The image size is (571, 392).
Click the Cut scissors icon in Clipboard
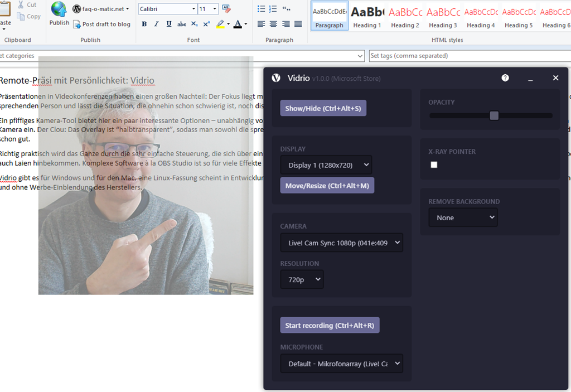[21, 4]
